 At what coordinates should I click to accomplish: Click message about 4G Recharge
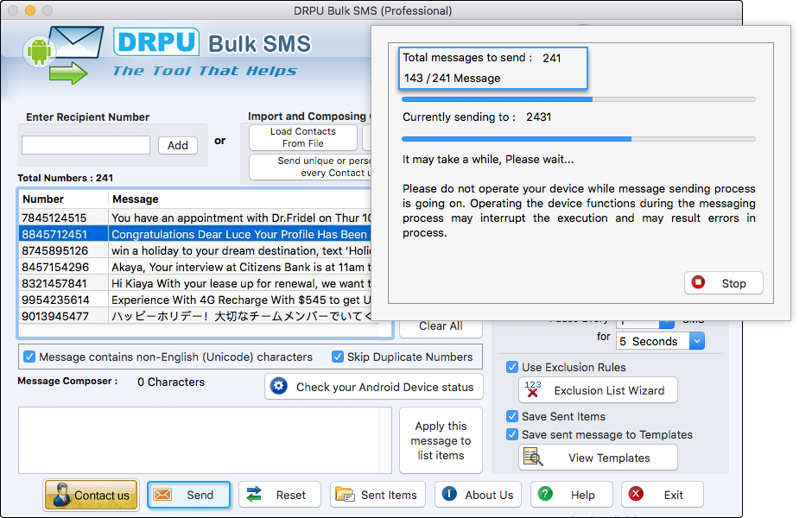pos(241,300)
